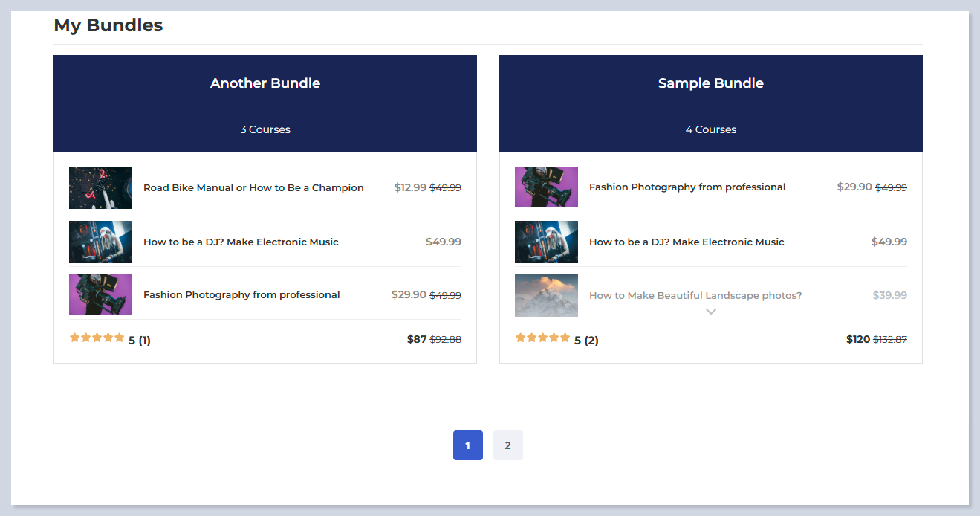Click star rating of Another Bundle
This screenshot has height=516, width=980.
pos(97,338)
